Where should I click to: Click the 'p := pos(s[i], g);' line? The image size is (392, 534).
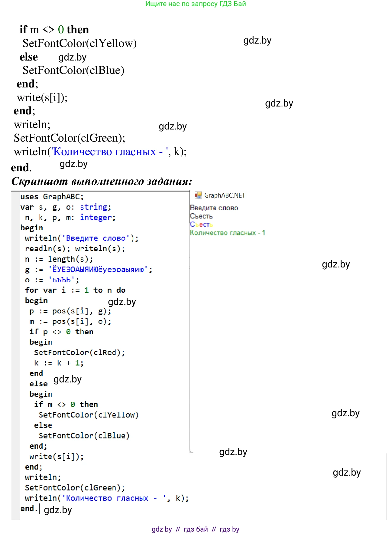[70, 311]
